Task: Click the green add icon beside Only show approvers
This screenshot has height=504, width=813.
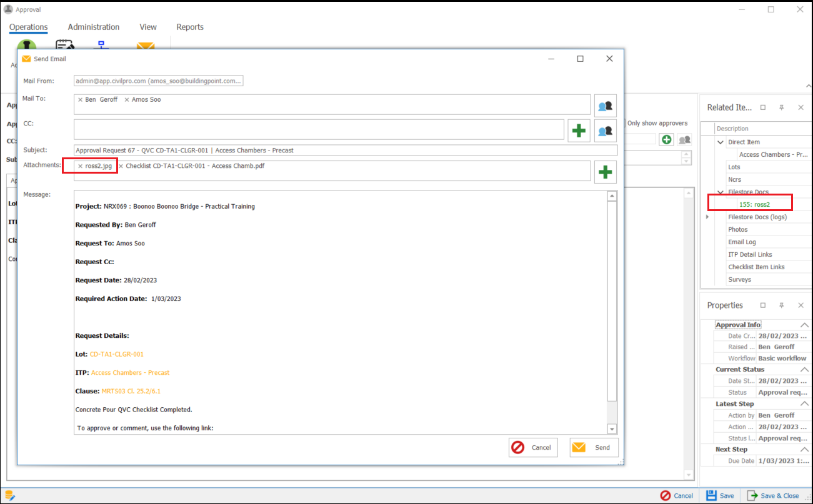Action: (x=666, y=140)
